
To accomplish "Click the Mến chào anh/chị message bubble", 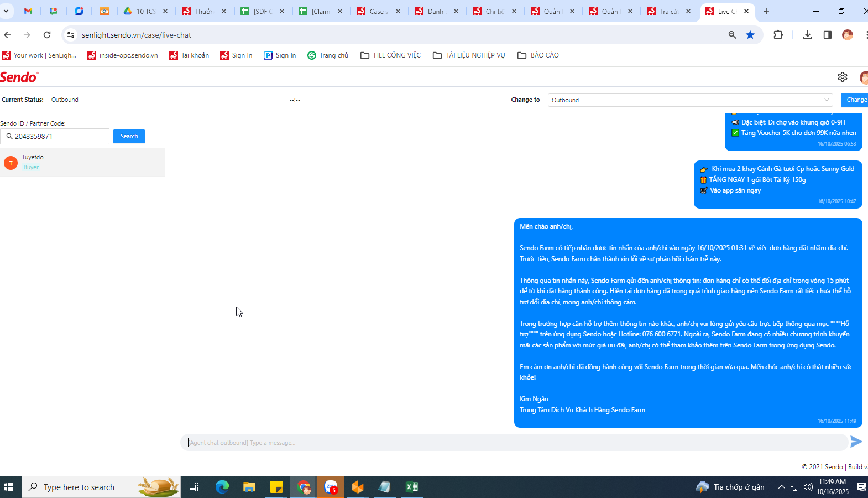I will point(688,323).
